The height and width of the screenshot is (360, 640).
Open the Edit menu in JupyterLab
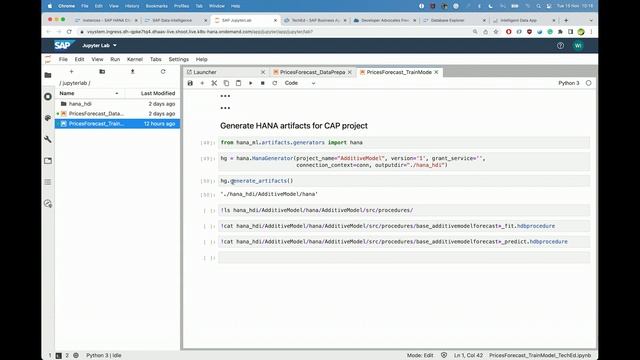pyautogui.click(x=79, y=59)
